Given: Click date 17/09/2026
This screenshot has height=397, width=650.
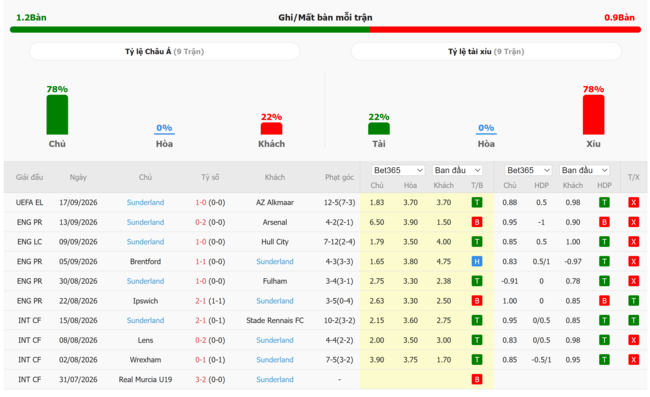Looking at the screenshot, I should point(78,203).
